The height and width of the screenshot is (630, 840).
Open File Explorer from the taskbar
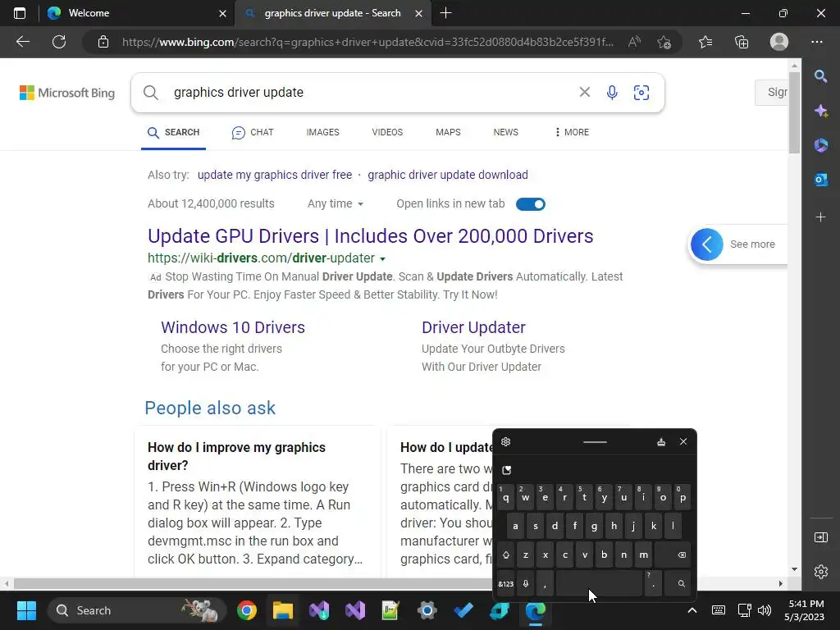click(x=283, y=610)
